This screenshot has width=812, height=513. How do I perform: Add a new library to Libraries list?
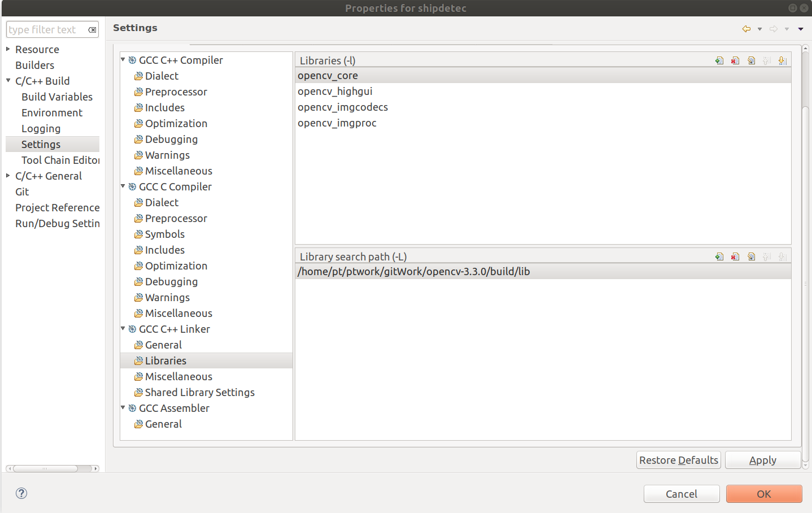click(719, 60)
